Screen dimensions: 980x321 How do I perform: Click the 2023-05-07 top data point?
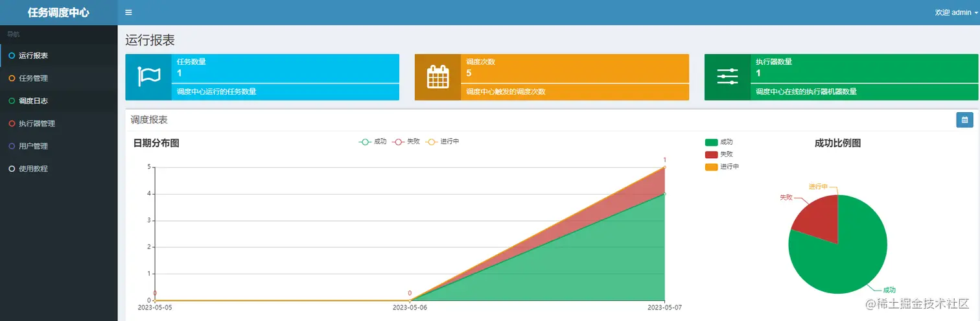(664, 167)
